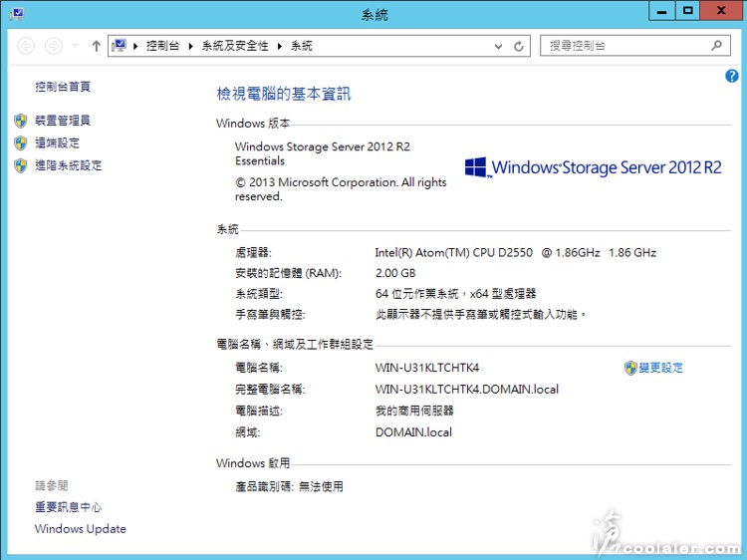
Task: Select domain value DOMAIN.local
Action: point(413,432)
